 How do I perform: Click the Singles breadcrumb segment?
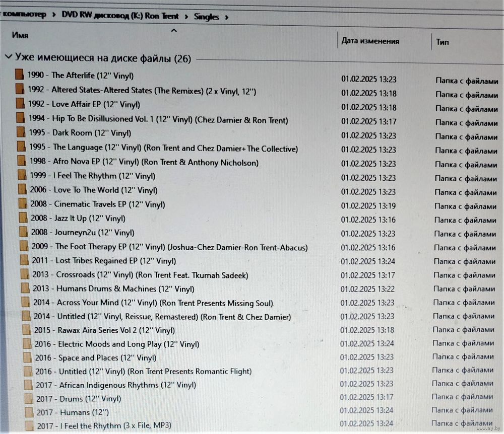pos(206,17)
